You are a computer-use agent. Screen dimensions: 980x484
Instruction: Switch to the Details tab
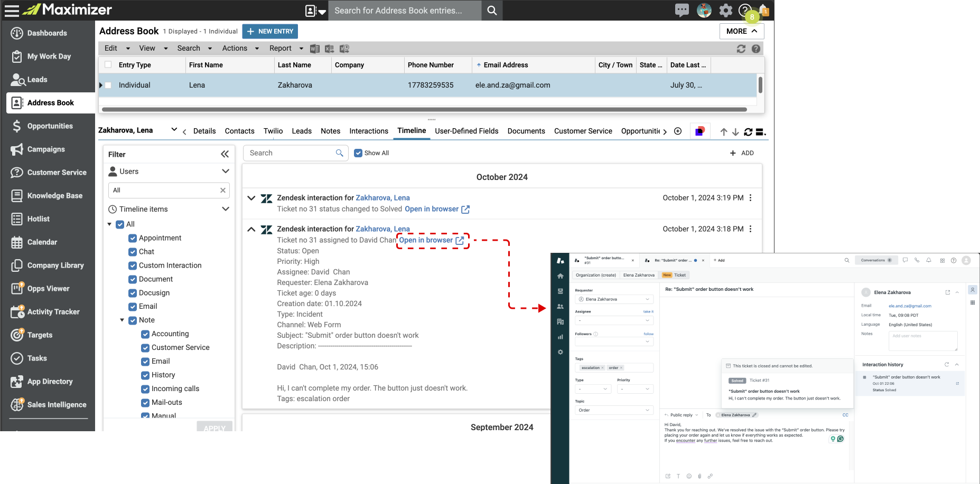coord(204,131)
